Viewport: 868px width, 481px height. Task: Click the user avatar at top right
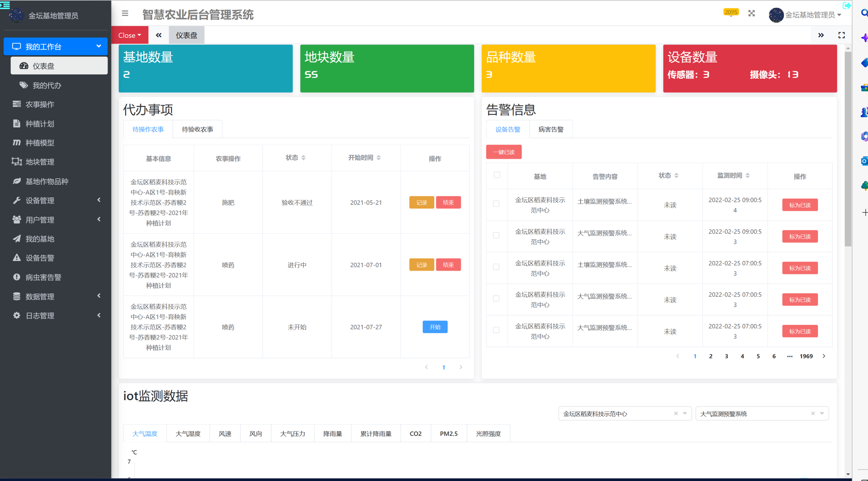(776, 15)
